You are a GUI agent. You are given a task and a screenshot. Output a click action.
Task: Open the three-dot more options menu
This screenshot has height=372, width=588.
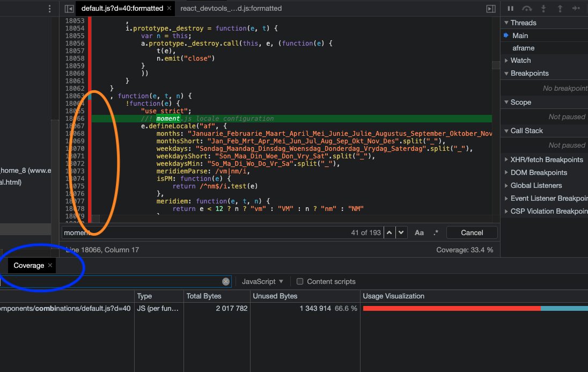click(49, 9)
